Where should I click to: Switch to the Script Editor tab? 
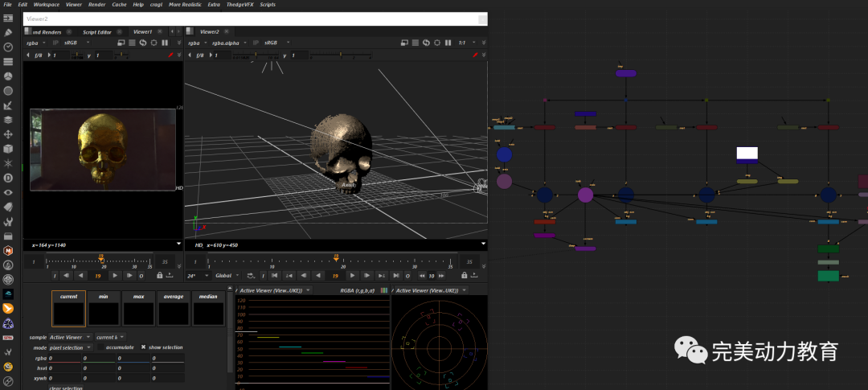click(x=97, y=31)
